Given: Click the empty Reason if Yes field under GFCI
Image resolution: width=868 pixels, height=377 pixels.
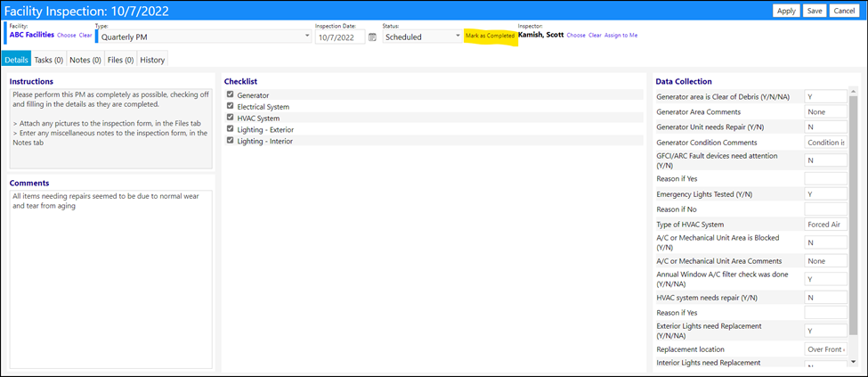Looking at the screenshot, I should tap(825, 178).
